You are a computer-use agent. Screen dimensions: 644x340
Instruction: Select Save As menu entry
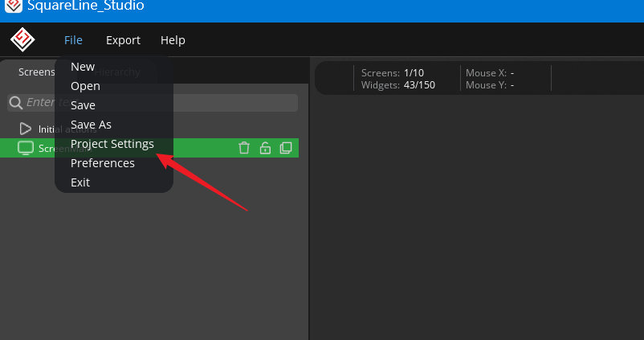[91, 125]
